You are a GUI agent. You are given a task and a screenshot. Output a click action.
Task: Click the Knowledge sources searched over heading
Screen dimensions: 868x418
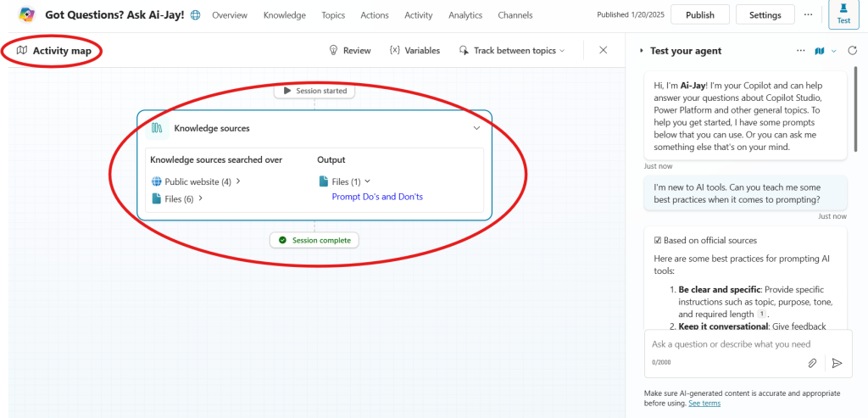[x=216, y=159]
